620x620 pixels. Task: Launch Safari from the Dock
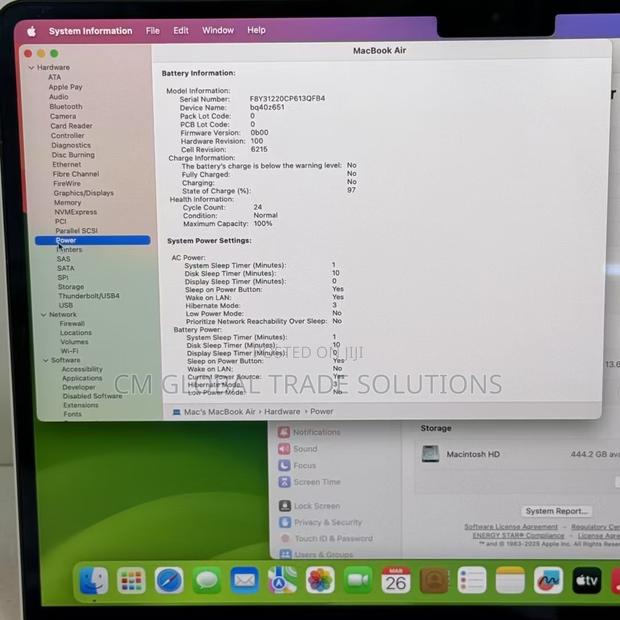point(169,580)
